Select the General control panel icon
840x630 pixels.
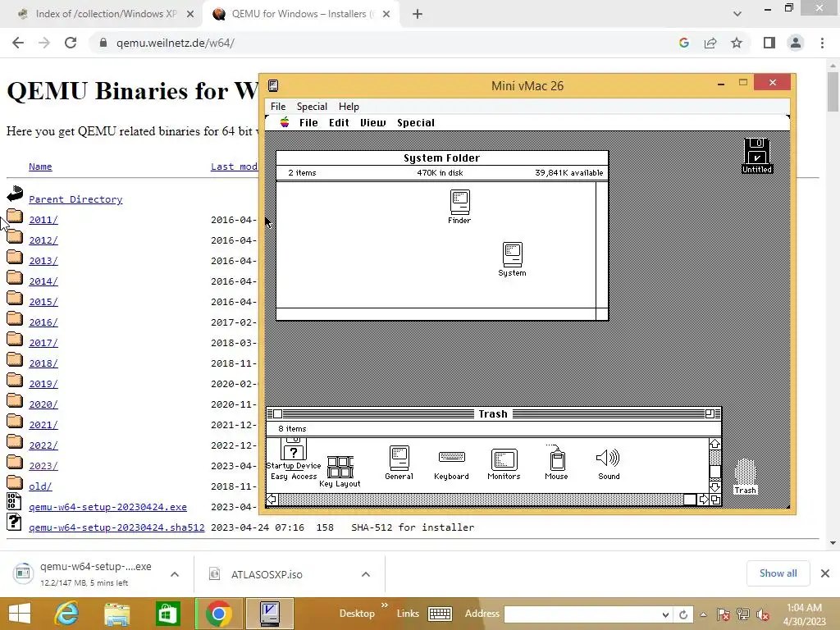click(399, 459)
